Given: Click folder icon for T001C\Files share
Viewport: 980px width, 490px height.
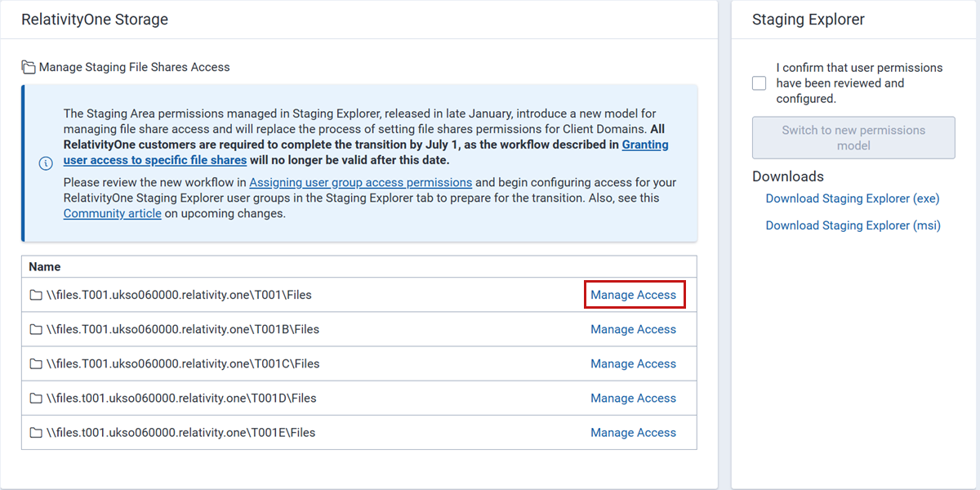Looking at the screenshot, I should (36, 363).
